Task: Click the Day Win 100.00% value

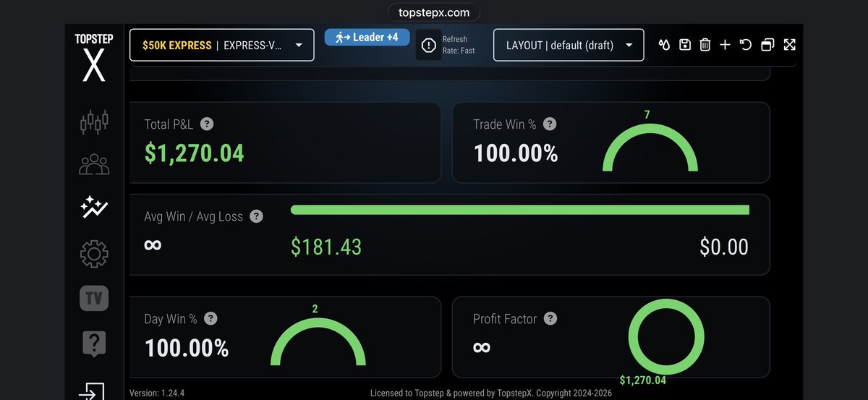Action: [187, 349]
